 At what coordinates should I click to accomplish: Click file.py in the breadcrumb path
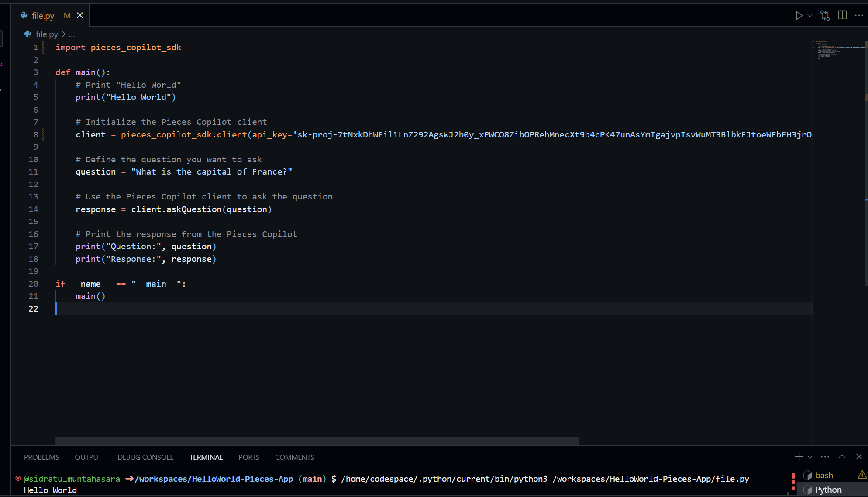46,34
